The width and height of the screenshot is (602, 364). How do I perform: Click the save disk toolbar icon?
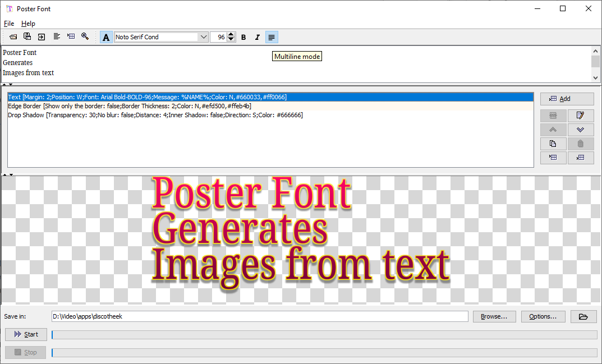point(27,37)
